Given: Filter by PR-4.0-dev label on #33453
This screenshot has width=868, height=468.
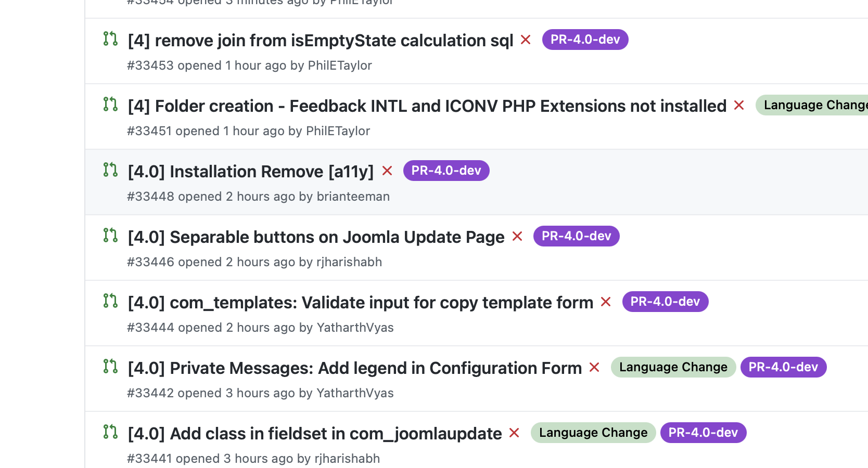Looking at the screenshot, I should (x=585, y=40).
